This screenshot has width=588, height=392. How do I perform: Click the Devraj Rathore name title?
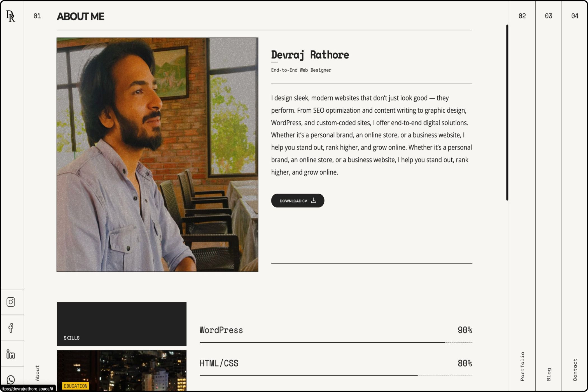[310, 55]
